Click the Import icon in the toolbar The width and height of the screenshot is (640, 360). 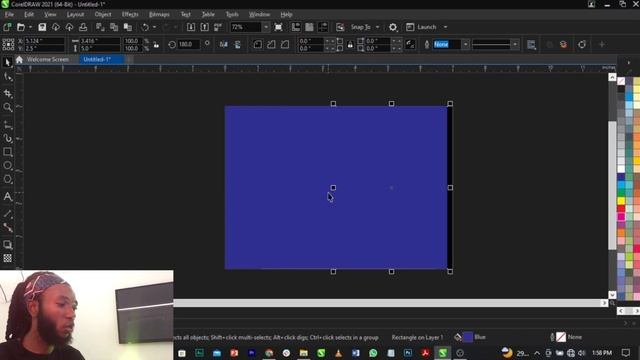[191, 27]
